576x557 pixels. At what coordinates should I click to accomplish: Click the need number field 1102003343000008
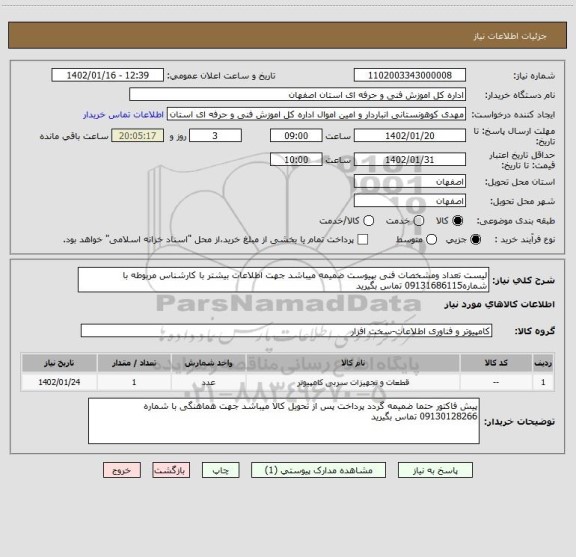410,75
